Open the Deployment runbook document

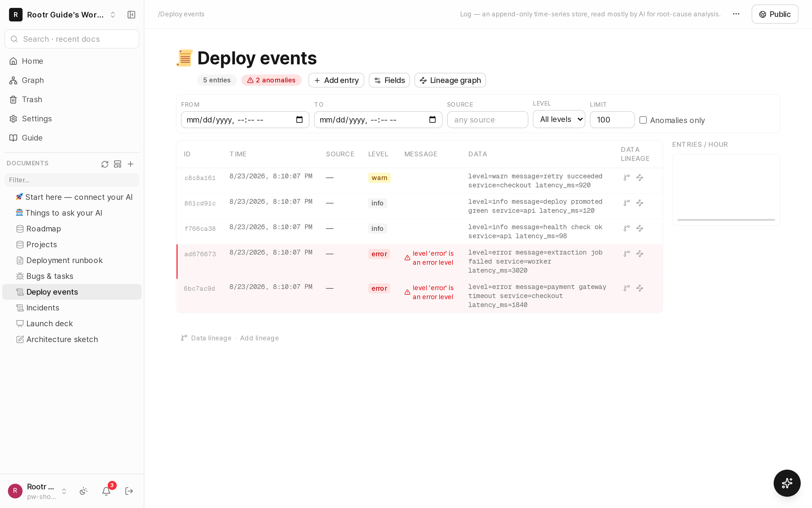[72, 260]
